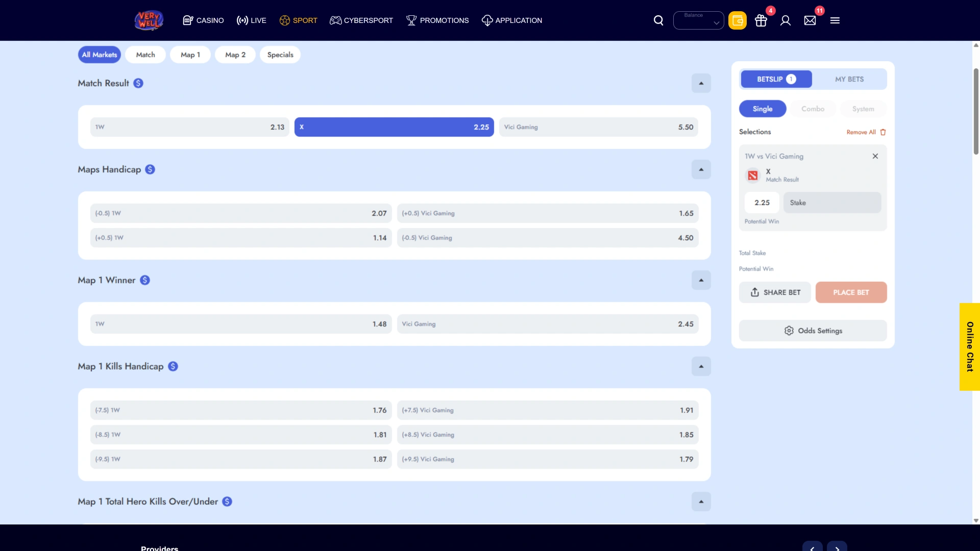The width and height of the screenshot is (980, 551).
Task: Switch to the My Bets tab
Action: (849, 79)
